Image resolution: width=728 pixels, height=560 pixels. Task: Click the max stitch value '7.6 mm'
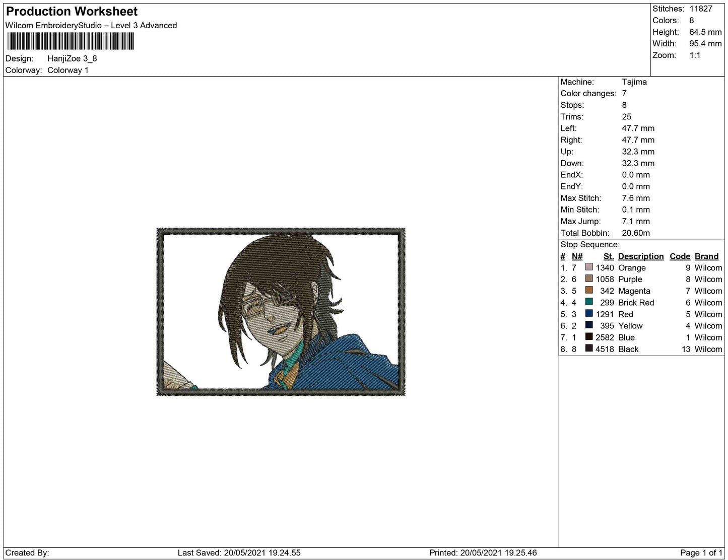(x=636, y=198)
